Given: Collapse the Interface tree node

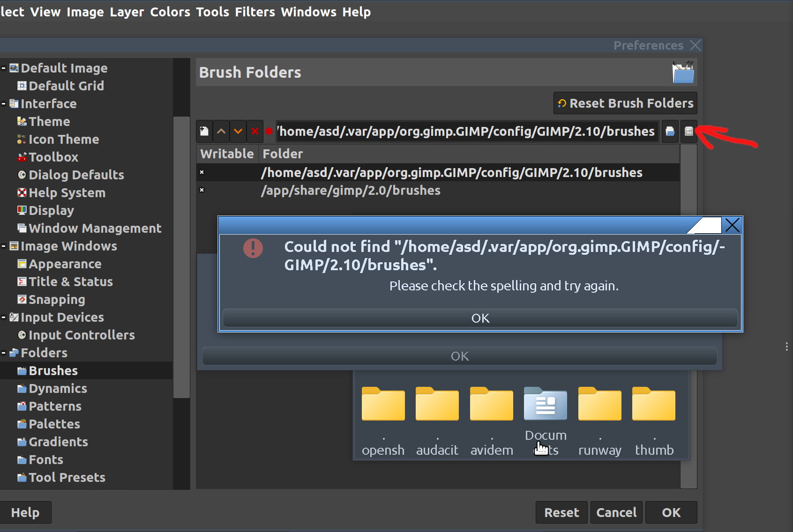Looking at the screenshot, I should 4,103.
